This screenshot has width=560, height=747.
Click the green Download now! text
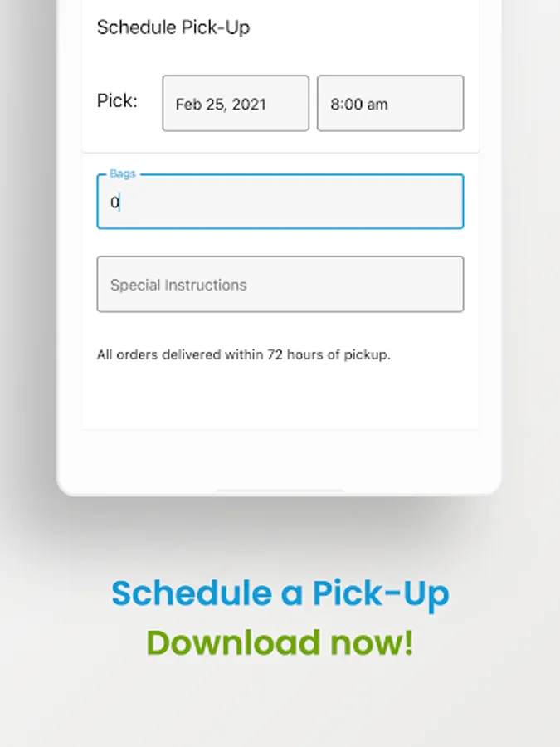click(280, 642)
